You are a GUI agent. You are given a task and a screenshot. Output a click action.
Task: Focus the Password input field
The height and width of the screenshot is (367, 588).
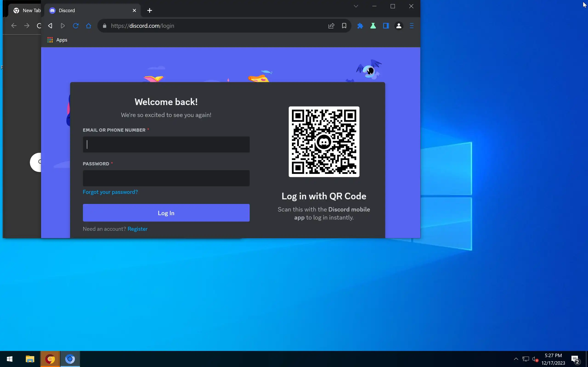166,178
